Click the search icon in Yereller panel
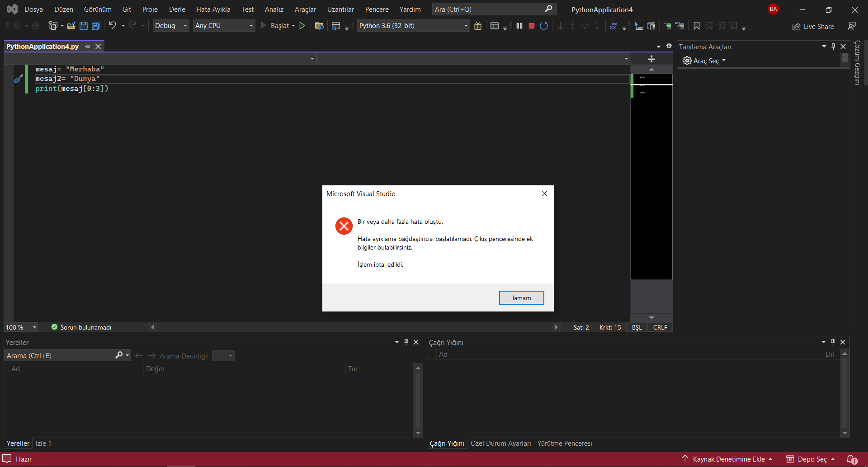The width and height of the screenshot is (868, 467). tap(119, 355)
